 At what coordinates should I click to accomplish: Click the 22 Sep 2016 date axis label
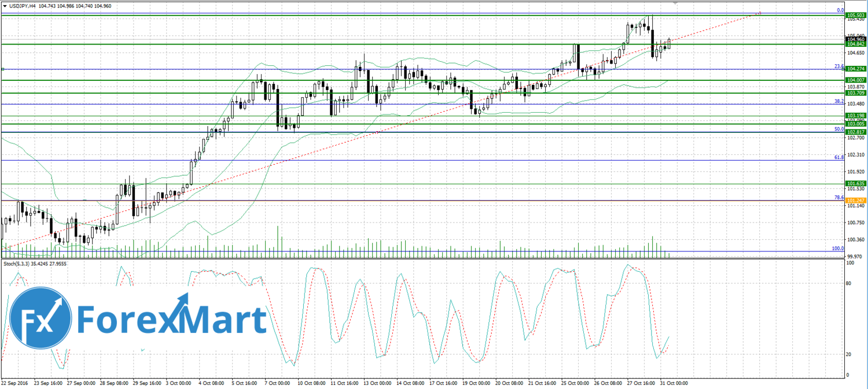coord(16,383)
